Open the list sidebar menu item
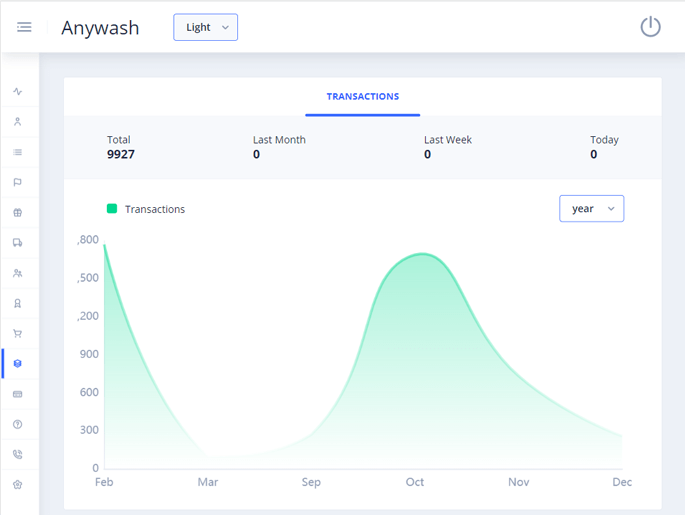The width and height of the screenshot is (685, 515). coord(18,153)
